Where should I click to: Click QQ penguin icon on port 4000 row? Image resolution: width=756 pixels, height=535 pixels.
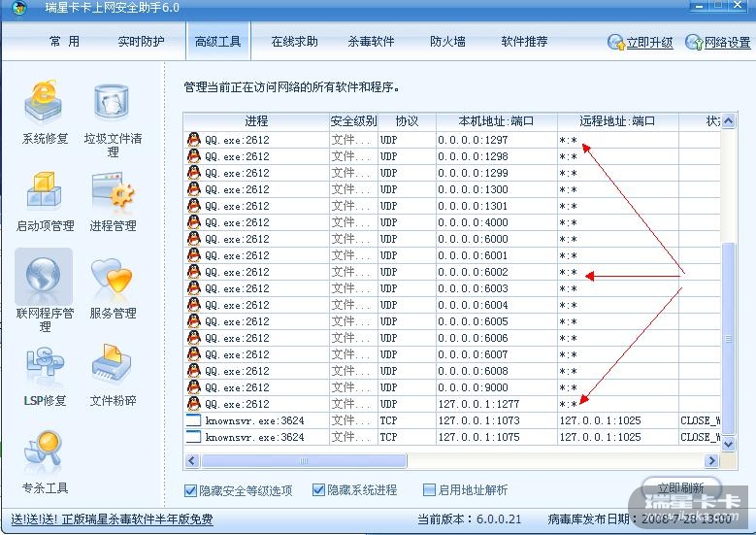coord(194,222)
